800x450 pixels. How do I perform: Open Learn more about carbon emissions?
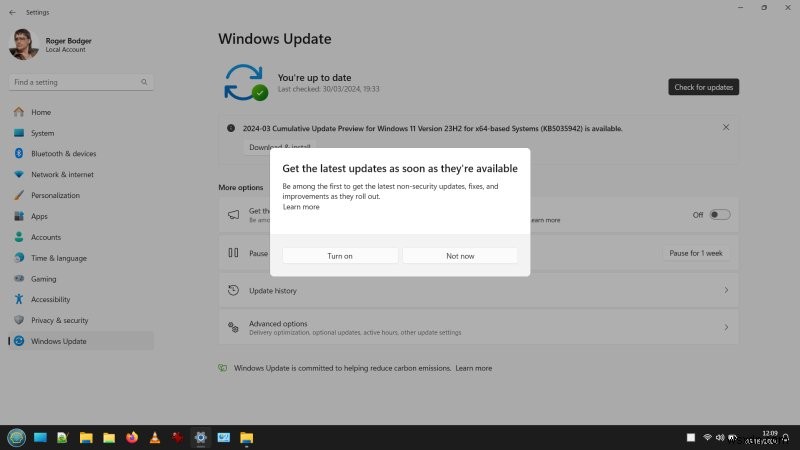pos(473,368)
